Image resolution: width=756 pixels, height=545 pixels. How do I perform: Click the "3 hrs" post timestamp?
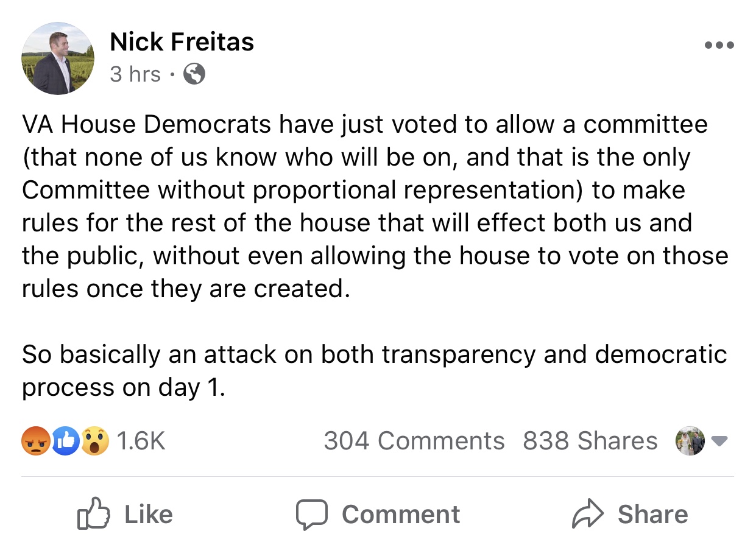135,74
